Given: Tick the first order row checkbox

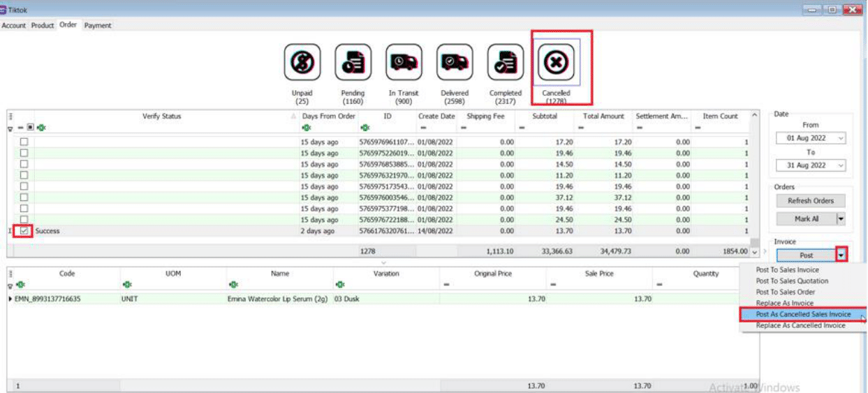Looking at the screenshot, I should coord(24,142).
